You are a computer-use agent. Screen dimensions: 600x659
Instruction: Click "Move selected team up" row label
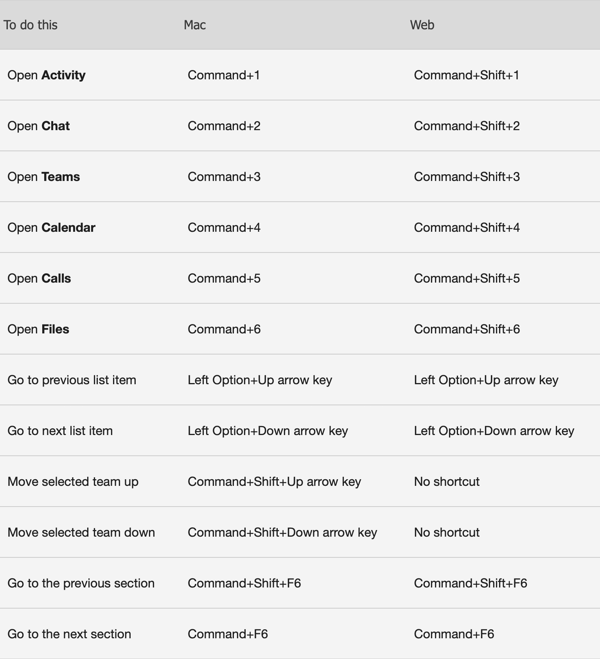pyautogui.click(x=73, y=482)
